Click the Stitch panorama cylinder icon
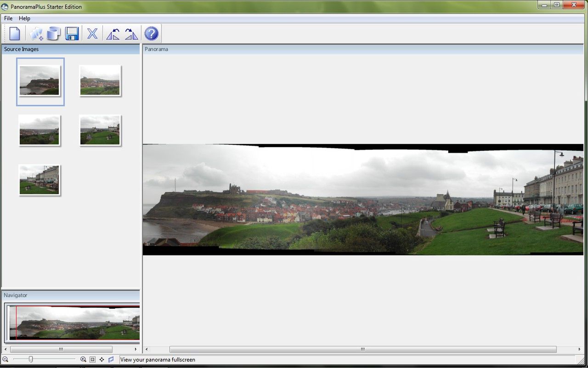 click(54, 34)
